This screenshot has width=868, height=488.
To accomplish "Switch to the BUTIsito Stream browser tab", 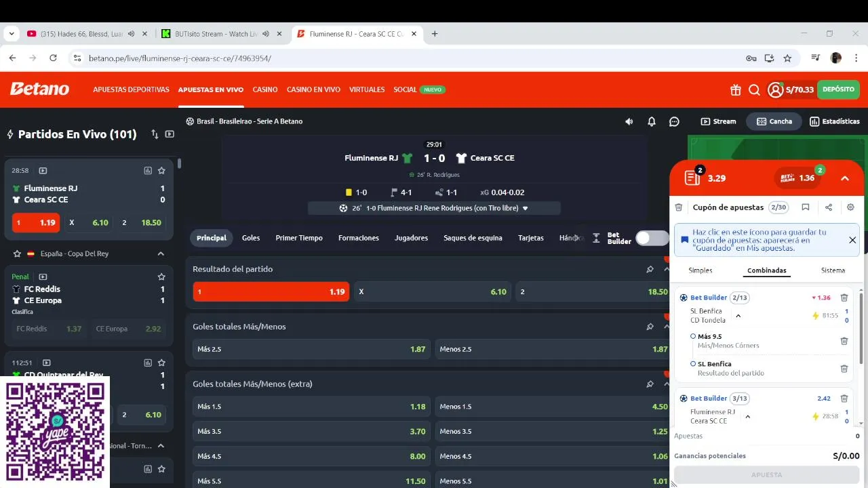I will pos(216,34).
